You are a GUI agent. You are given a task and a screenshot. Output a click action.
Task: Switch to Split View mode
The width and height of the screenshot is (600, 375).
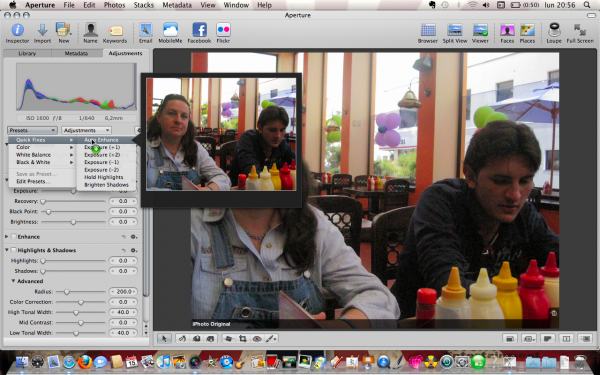click(455, 30)
